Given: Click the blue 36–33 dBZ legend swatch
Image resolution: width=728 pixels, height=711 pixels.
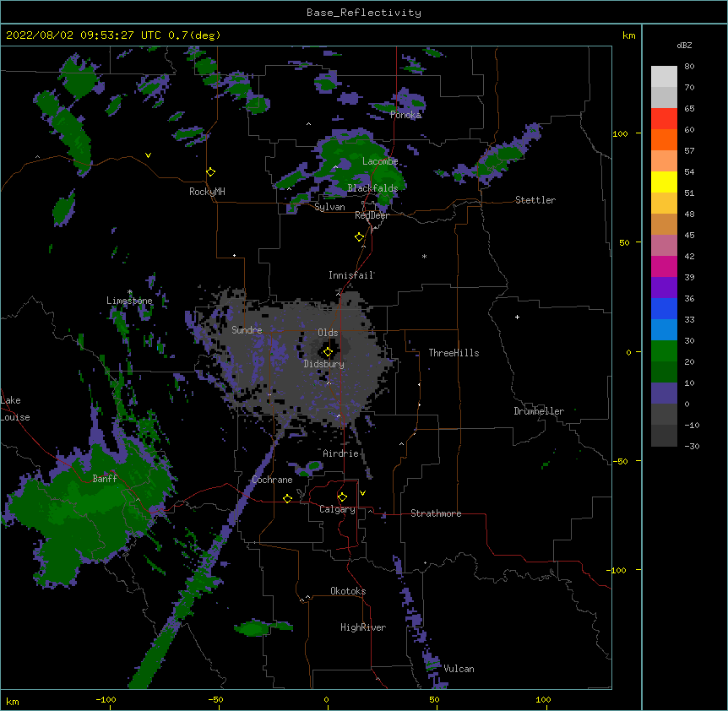Looking at the screenshot, I should (x=664, y=308).
